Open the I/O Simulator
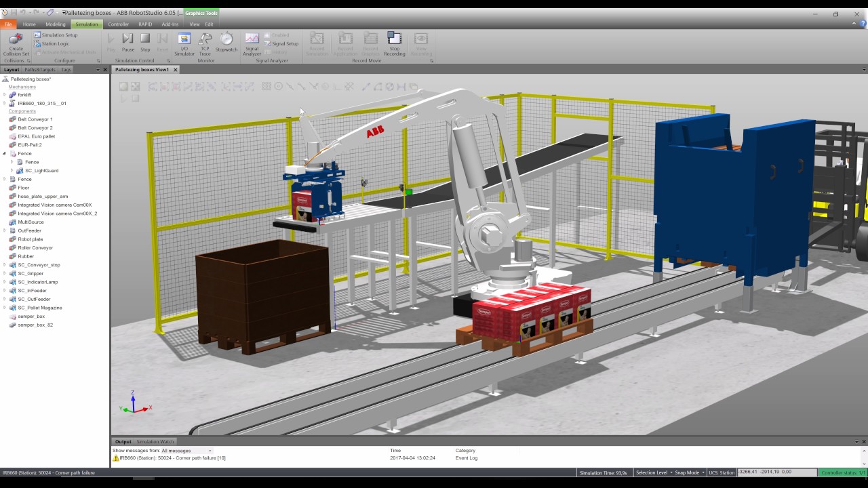Image resolution: width=868 pixels, height=488 pixels. (184, 44)
